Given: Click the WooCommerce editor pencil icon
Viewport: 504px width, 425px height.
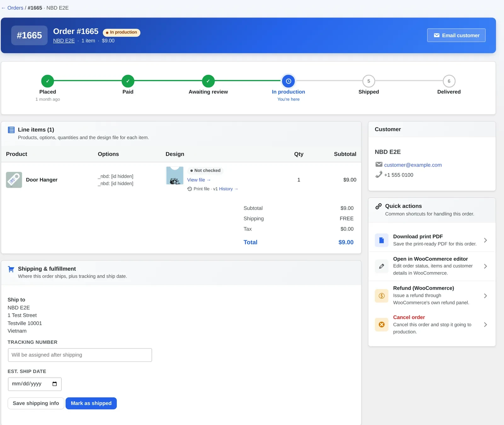Looking at the screenshot, I should coord(381,266).
